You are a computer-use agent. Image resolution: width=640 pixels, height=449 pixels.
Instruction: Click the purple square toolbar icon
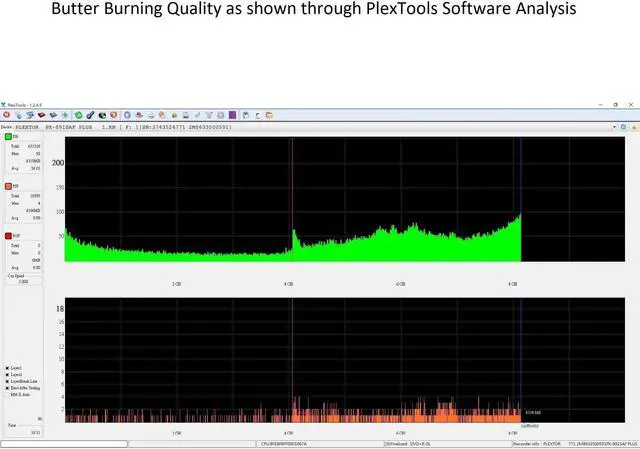(233, 115)
